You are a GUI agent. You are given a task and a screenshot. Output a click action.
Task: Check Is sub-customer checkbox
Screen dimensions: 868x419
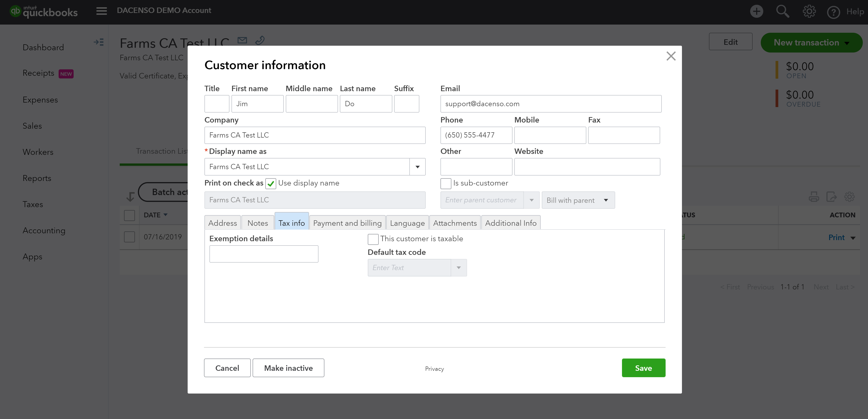446,183
